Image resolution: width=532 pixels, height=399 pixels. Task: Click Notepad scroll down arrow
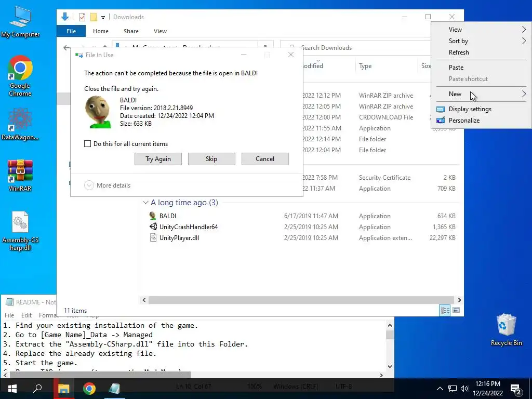(x=390, y=366)
